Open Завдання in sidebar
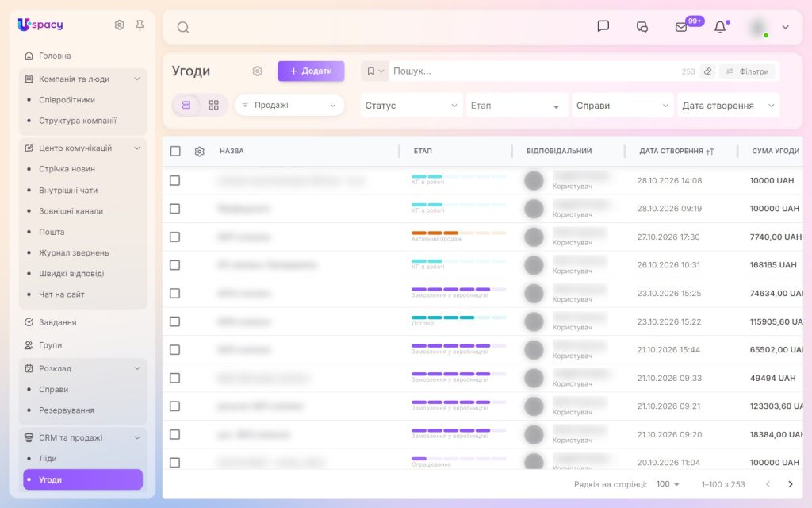This screenshot has height=508, width=812. (x=82, y=322)
